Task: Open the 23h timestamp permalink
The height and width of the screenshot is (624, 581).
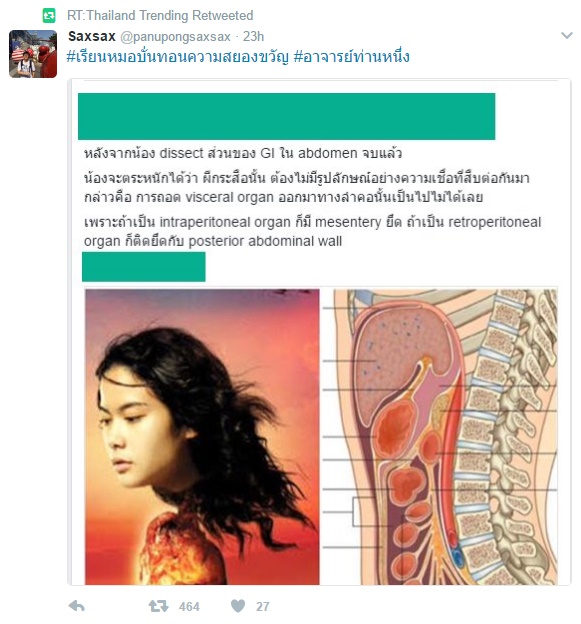Action: (x=253, y=37)
